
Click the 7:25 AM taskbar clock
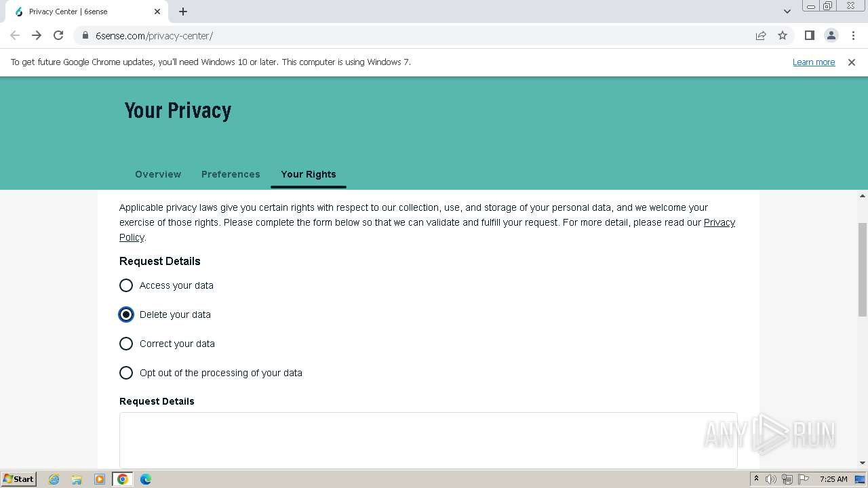point(833,479)
